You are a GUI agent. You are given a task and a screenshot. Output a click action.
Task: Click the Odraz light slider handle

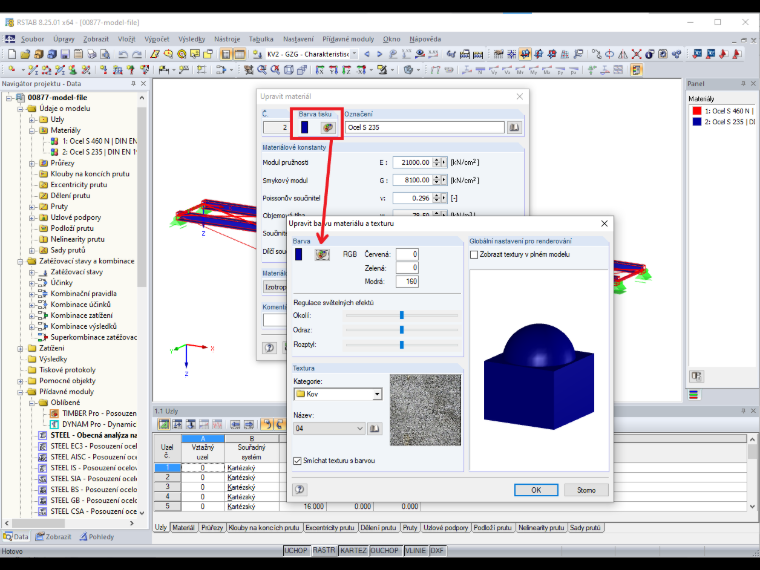click(402, 330)
